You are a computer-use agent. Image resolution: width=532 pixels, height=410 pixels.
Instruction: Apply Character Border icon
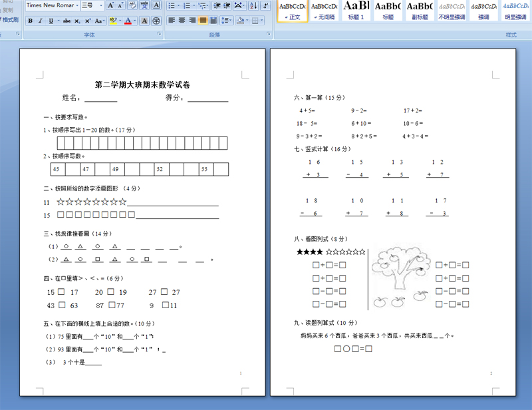coord(156,5)
